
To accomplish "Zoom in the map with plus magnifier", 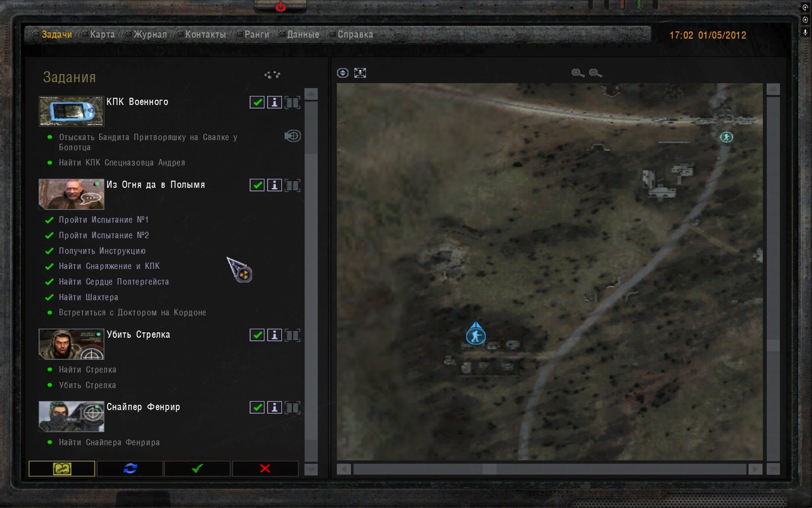I will pyautogui.click(x=577, y=73).
